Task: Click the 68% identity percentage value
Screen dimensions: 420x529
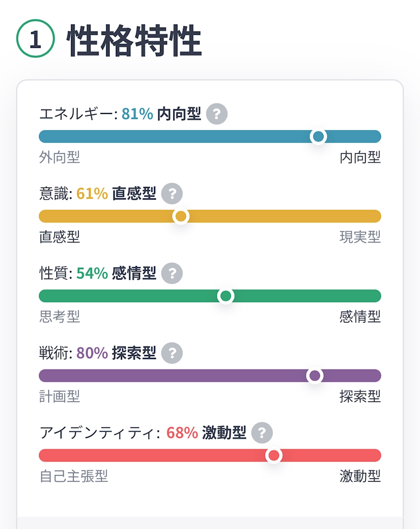Action: (182, 433)
